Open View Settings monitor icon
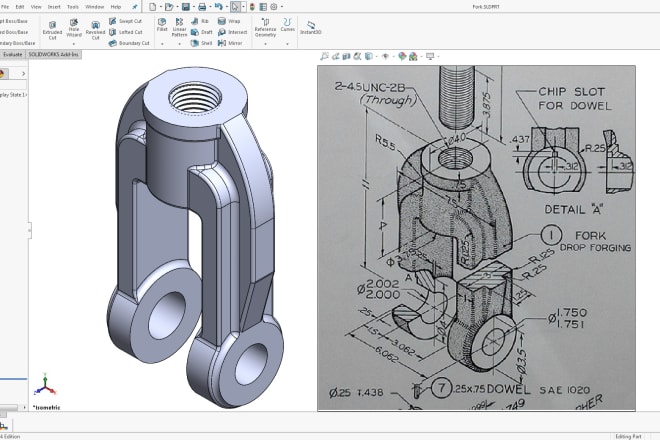The width and height of the screenshot is (660, 440). click(430, 56)
